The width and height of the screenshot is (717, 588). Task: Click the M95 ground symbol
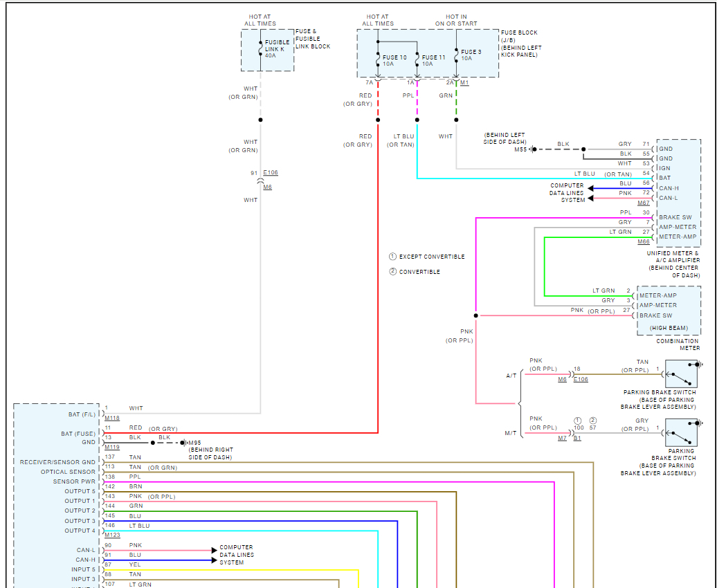[182, 443]
